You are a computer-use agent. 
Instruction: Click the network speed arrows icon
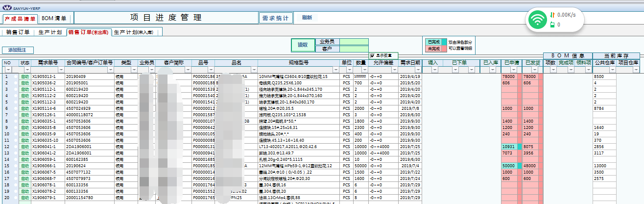pos(552,15)
